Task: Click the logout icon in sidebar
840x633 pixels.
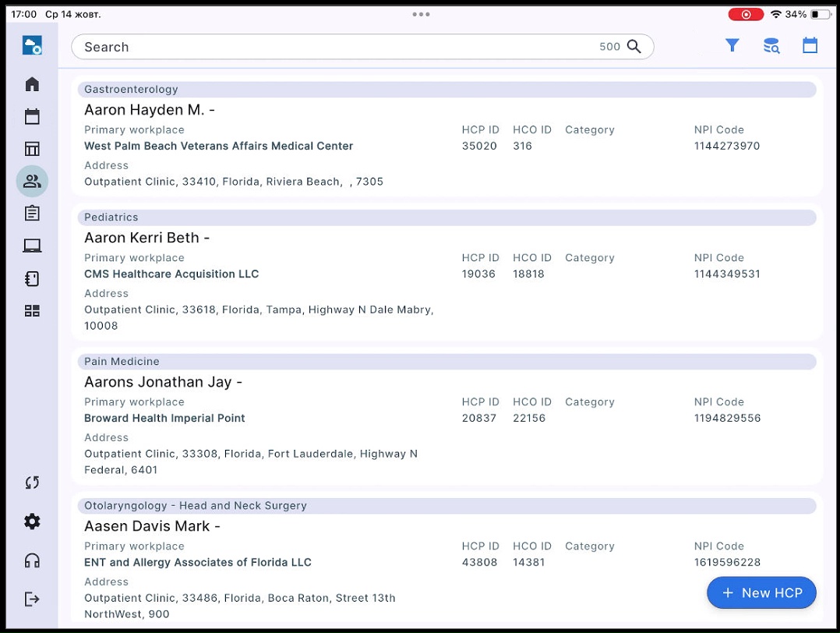Action: pos(32,599)
